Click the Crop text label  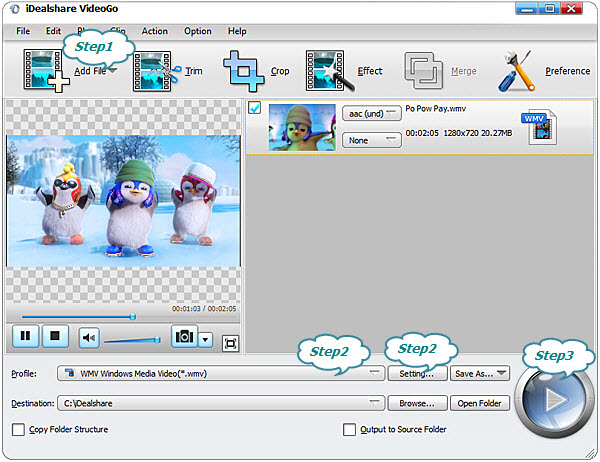tap(280, 71)
